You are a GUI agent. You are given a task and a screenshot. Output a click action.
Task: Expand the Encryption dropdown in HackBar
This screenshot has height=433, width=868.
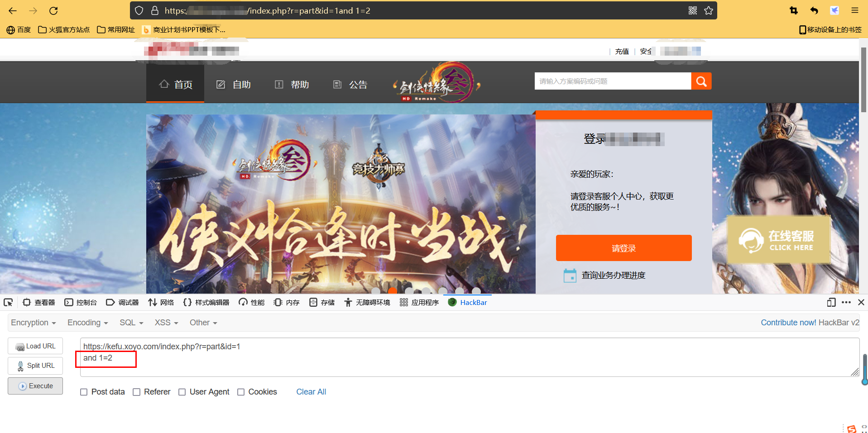34,323
